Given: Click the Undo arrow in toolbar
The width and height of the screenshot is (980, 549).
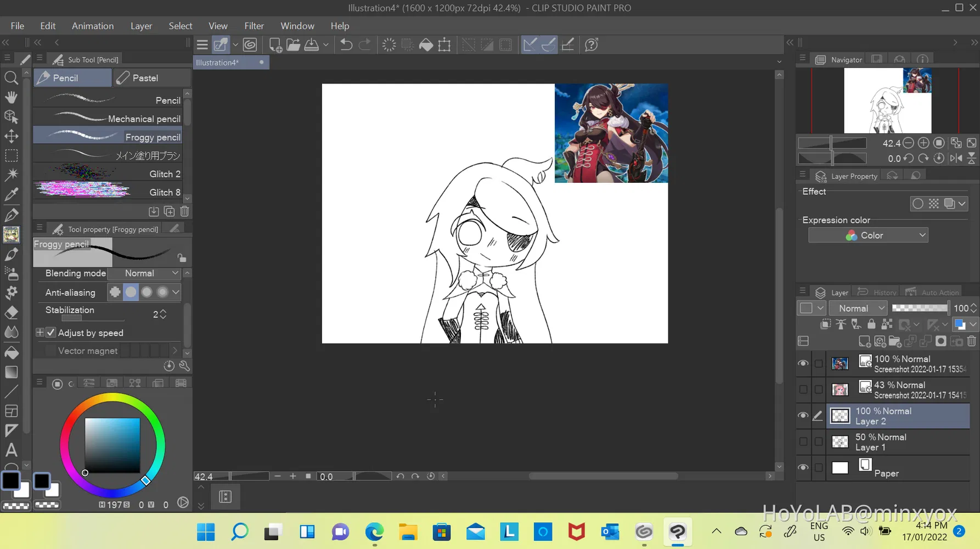Looking at the screenshot, I should pyautogui.click(x=346, y=45).
